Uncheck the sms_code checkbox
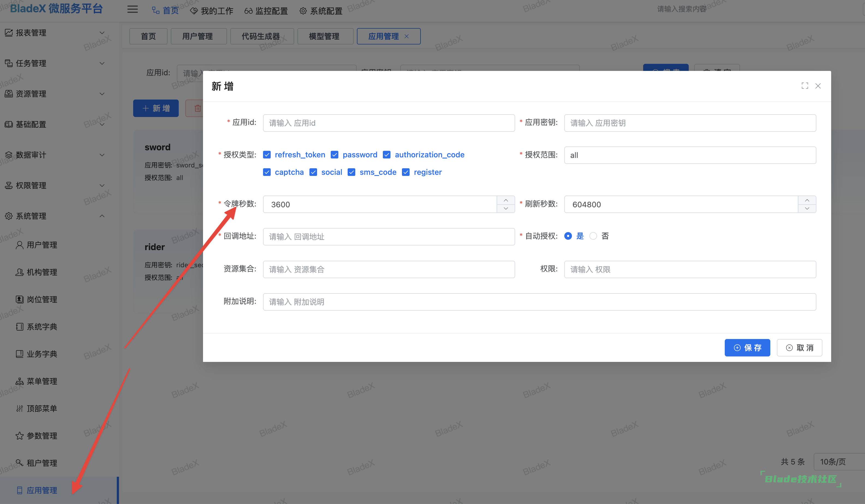 tap(351, 172)
